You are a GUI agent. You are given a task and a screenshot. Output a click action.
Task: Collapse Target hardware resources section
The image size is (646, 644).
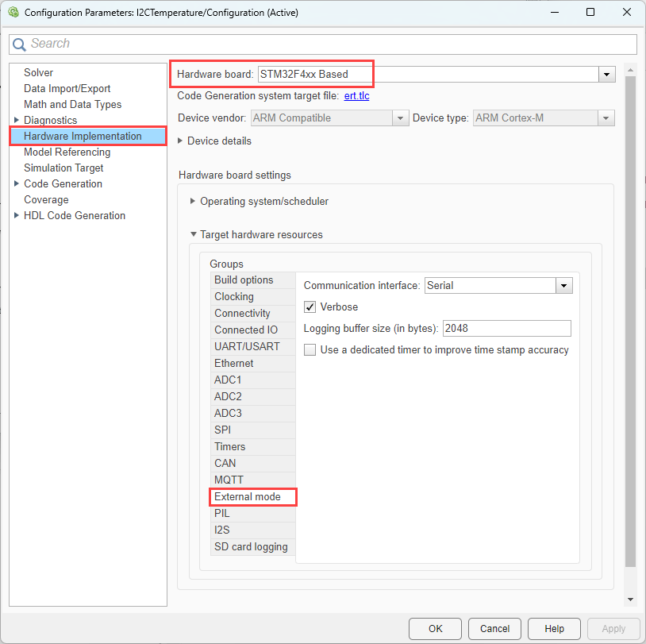(193, 234)
